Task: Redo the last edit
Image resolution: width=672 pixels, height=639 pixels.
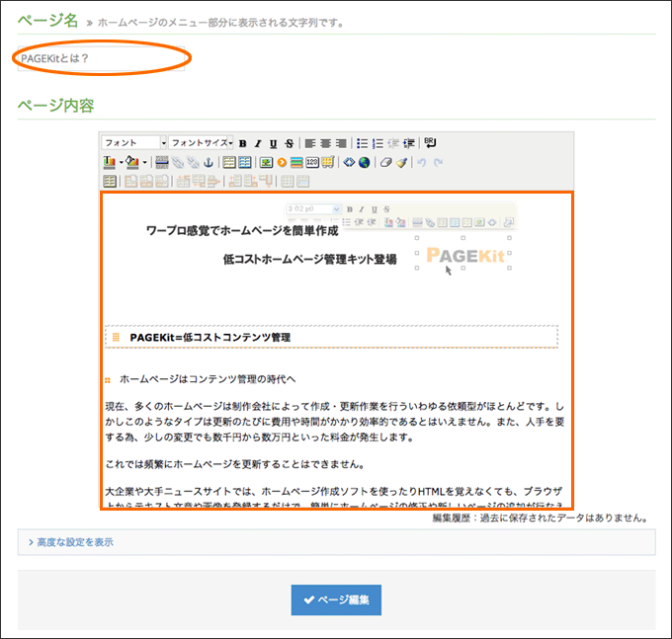Action: (438, 162)
